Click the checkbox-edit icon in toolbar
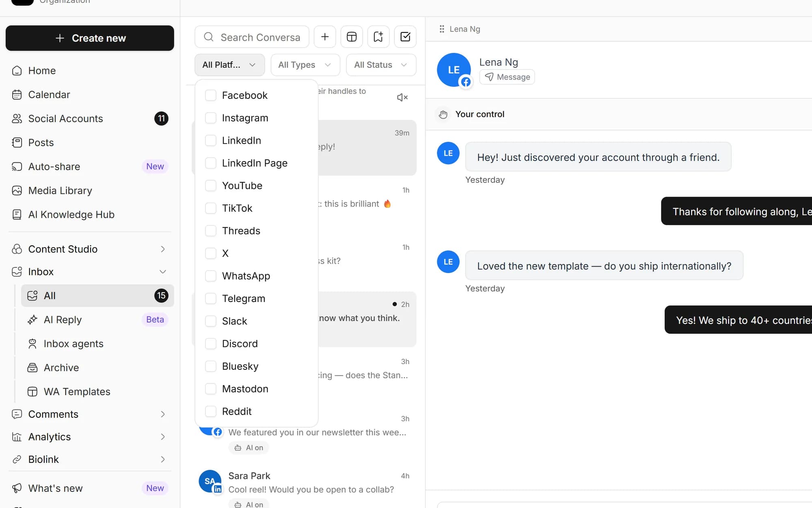Image resolution: width=812 pixels, height=508 pixels. click(x=405, y=37)
